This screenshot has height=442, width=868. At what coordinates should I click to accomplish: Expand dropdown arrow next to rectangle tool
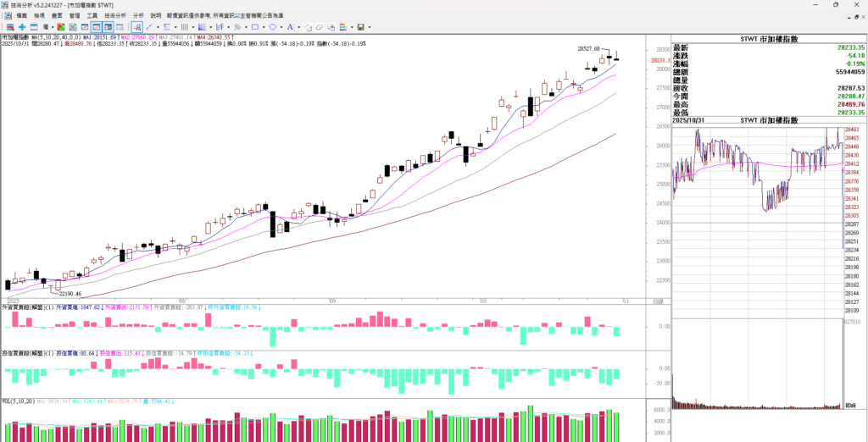pyautogui.click(x=263, y=27)
